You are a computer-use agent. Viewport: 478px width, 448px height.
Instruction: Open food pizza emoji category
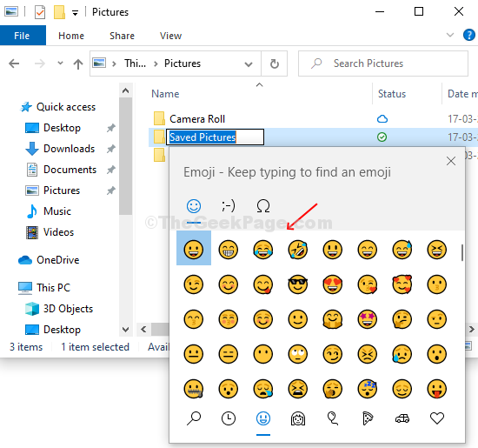coord(368,418)
